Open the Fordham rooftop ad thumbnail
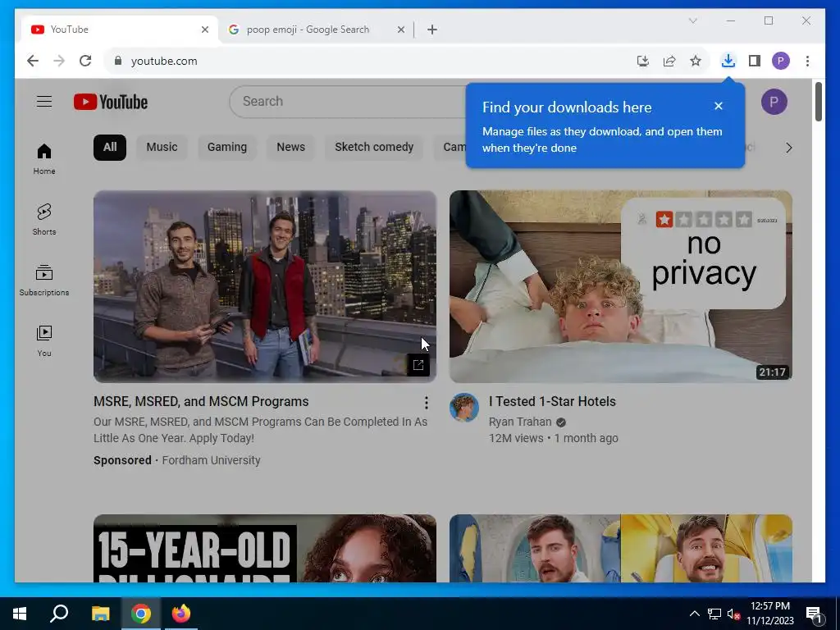840x630 pixels. 265,286
